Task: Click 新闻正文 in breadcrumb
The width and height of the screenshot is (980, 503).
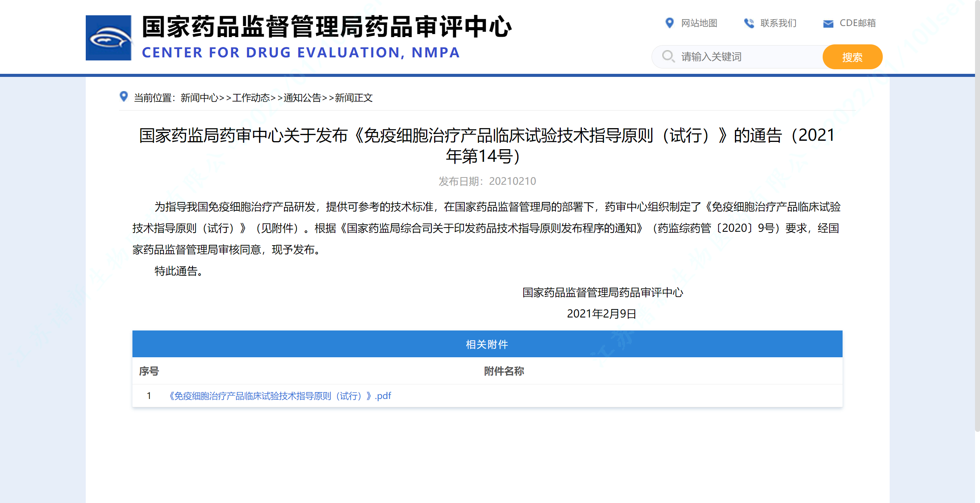Action: tap(354, 98)
